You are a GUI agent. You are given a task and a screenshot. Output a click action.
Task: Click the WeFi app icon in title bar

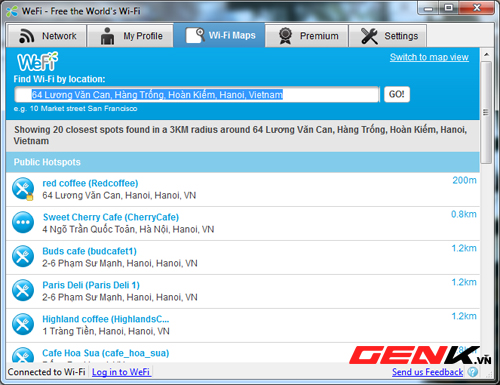click(12, 11)
